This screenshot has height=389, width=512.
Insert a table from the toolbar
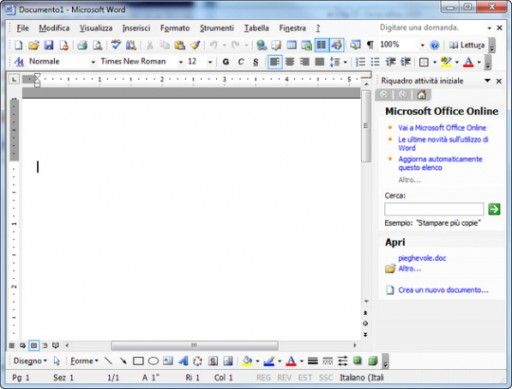[x=292, y=45]
